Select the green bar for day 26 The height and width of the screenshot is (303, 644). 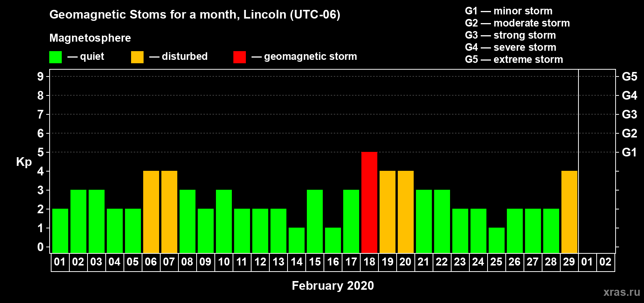515,231
